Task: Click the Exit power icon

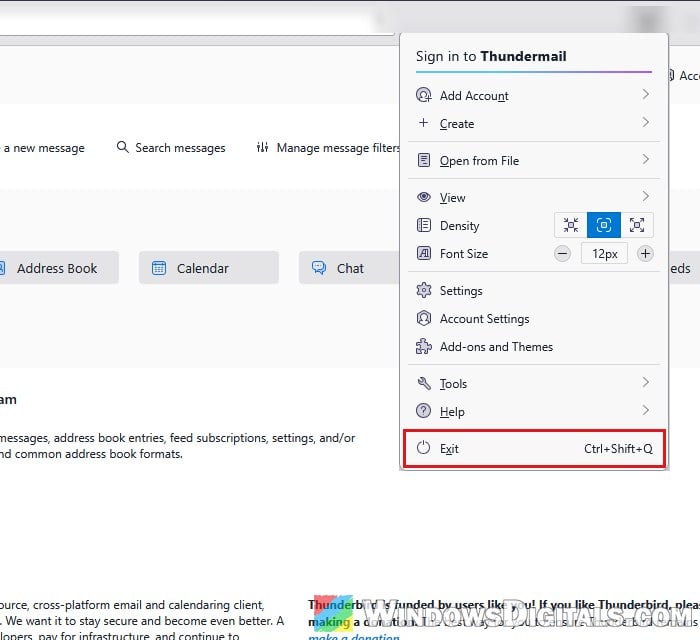Action: click(x=424, y=448)
